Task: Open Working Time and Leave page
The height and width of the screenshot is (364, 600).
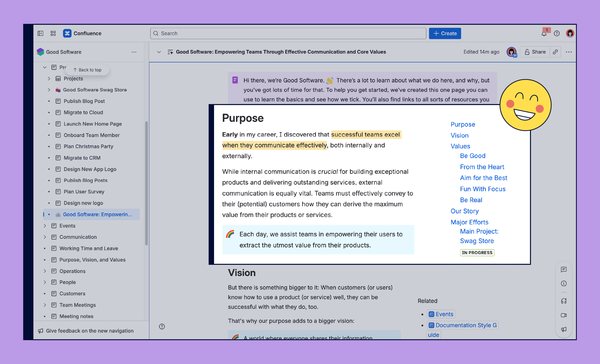Action: [89, 248]
